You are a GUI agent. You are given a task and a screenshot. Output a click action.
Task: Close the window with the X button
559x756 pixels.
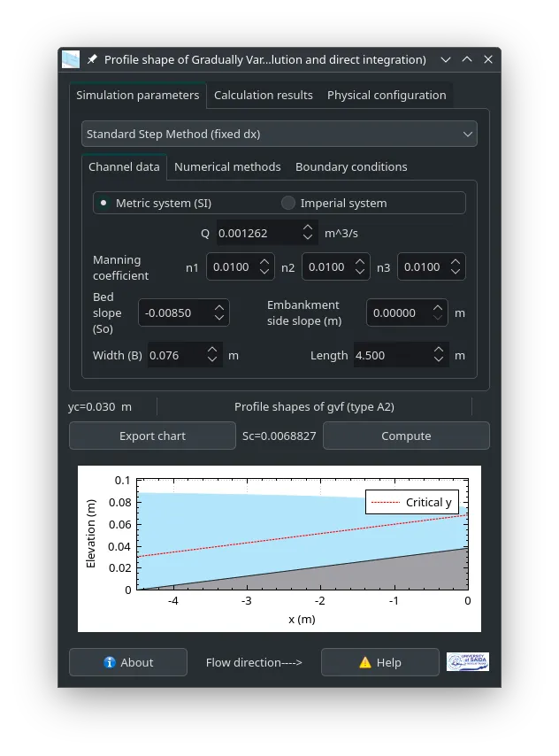[488, 59]
